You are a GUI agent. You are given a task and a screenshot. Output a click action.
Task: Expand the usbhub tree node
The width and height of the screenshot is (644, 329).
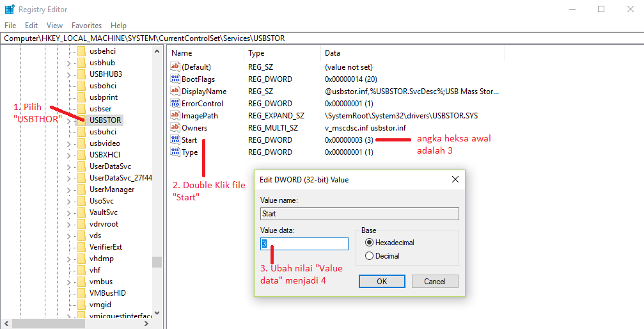tap(68, 63)
